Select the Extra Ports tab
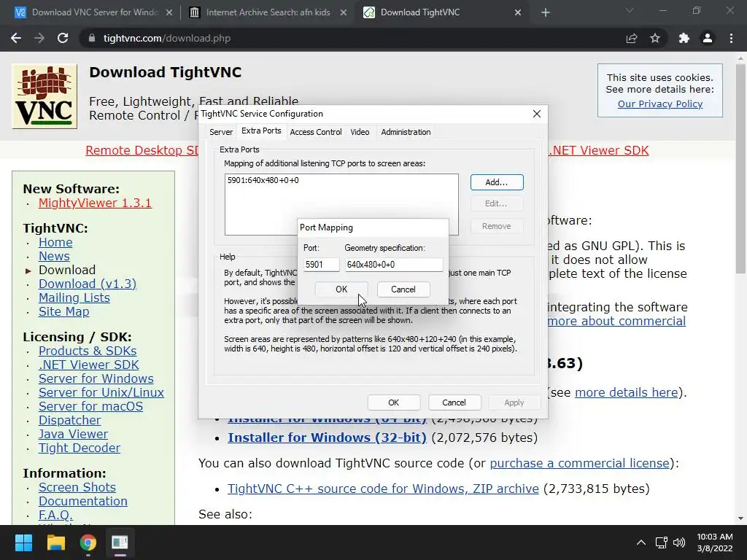 click(x=261, y=131)
